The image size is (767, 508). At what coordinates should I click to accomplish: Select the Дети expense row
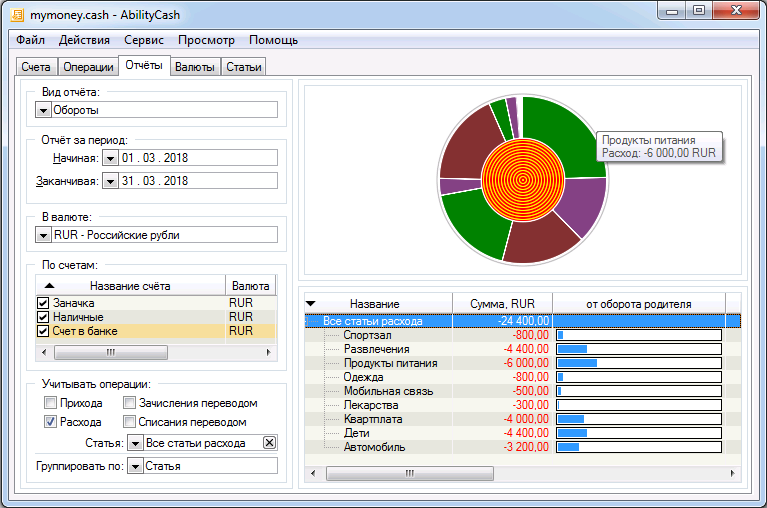(x=522, y=433)
